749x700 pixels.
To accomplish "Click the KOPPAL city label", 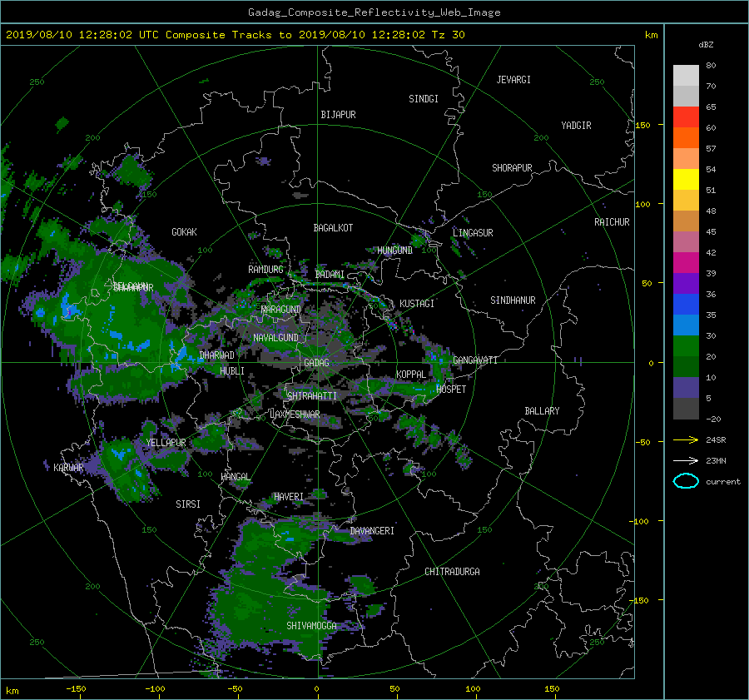I will click(411, 375).
